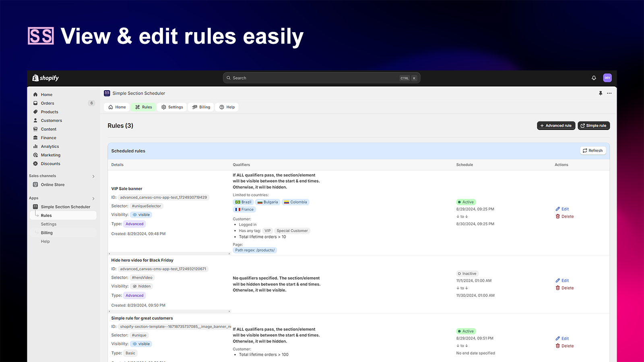Click the Active status of VIP Sale banner

[x=466, y=202]
